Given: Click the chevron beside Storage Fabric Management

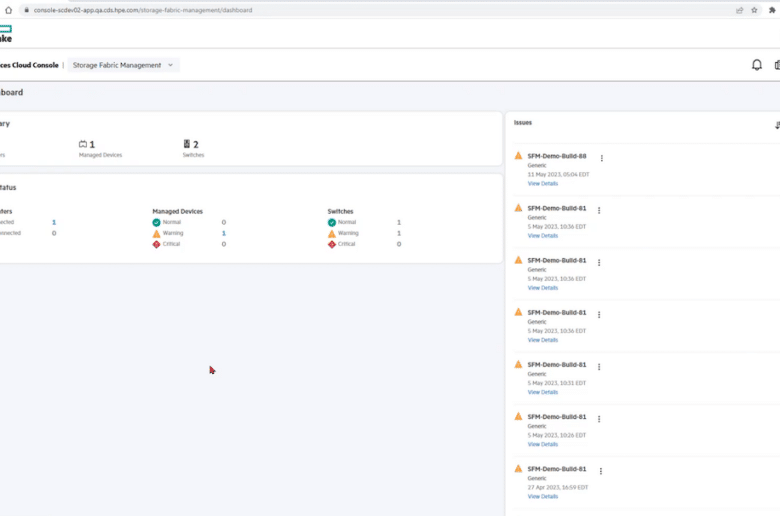Looking at the screenshot, I should (170, 65).
